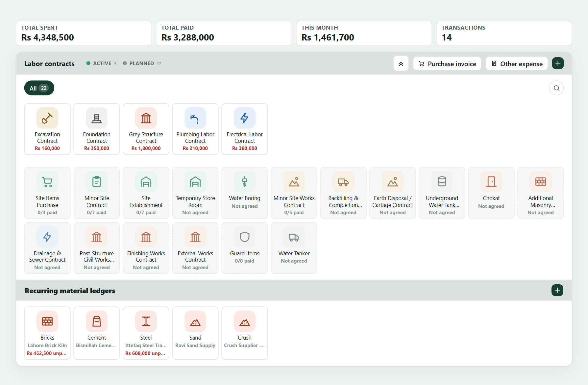Click Finishing Works Contract label

(146, 257)
